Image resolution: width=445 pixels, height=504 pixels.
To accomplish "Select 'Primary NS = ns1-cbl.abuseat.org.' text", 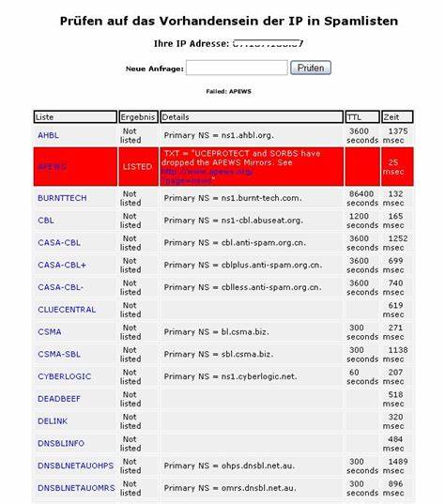I will (x=234, y=221).
